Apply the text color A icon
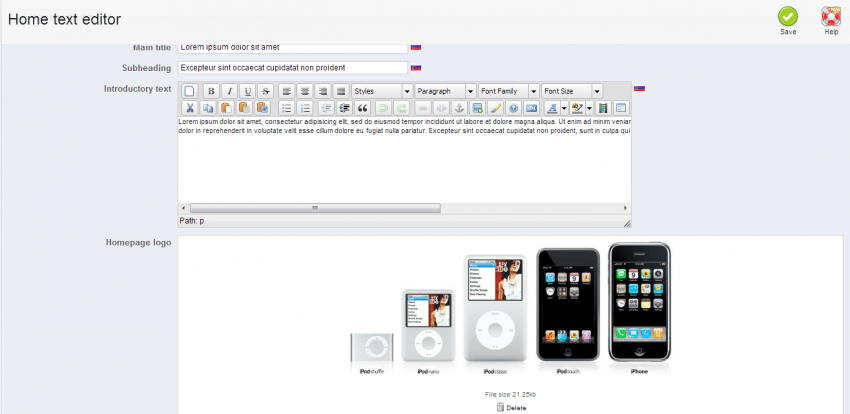850x414 pixels. pyautogui.click(x=551, y=107)
